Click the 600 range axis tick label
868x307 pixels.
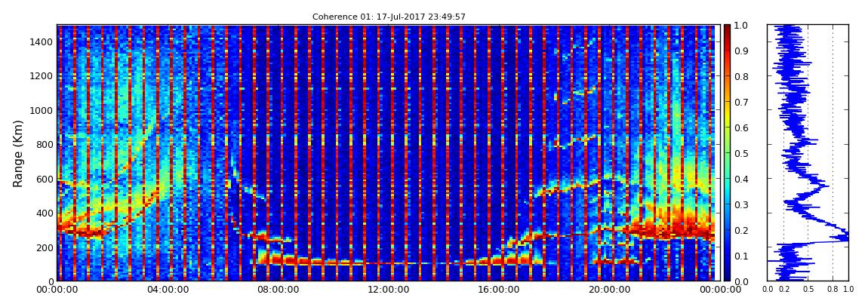click(44, 179)
